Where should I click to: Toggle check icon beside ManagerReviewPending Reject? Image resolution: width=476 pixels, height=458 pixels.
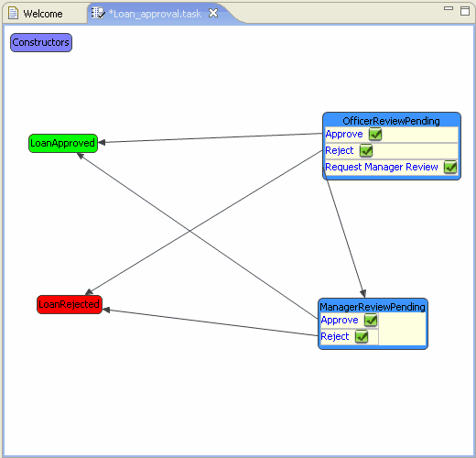click(362, 336)
